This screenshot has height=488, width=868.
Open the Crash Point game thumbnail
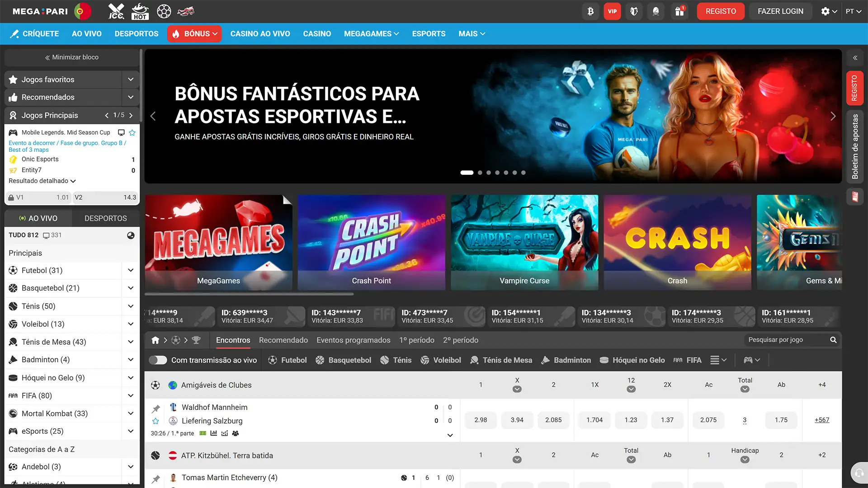pyautogui.click(x=371, y=243)
